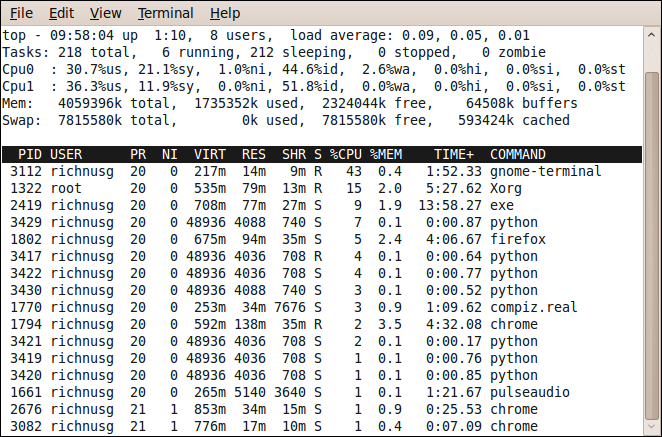Open the Edit menu
This screenshot has height=437, width=662.
click(x=61, y=13)
